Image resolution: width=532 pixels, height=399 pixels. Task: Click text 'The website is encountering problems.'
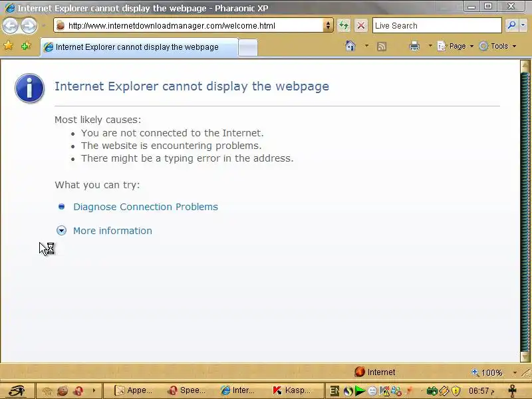[171, 146]
